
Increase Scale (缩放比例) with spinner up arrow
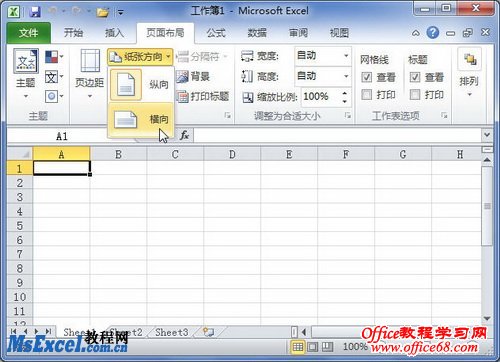345,93
